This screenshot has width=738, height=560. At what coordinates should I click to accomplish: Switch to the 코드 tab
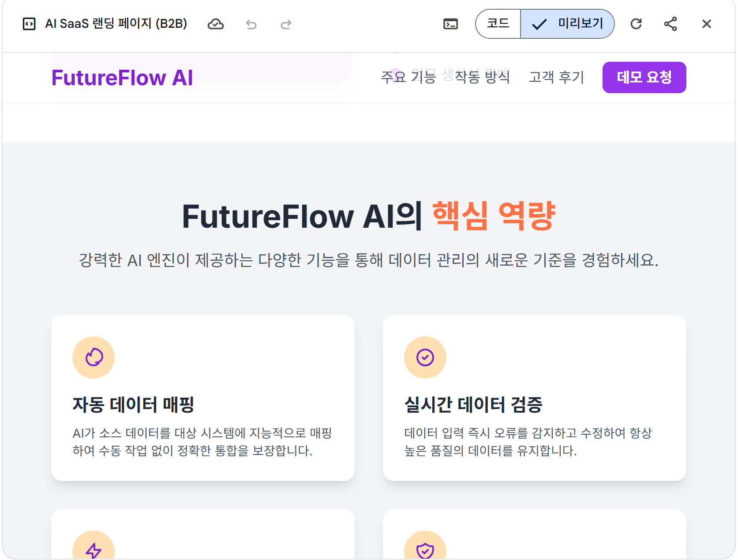(498, 23)
